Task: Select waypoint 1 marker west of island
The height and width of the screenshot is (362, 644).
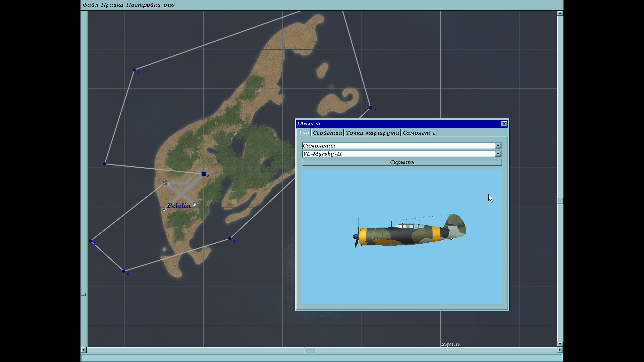Action: (105, 164)
